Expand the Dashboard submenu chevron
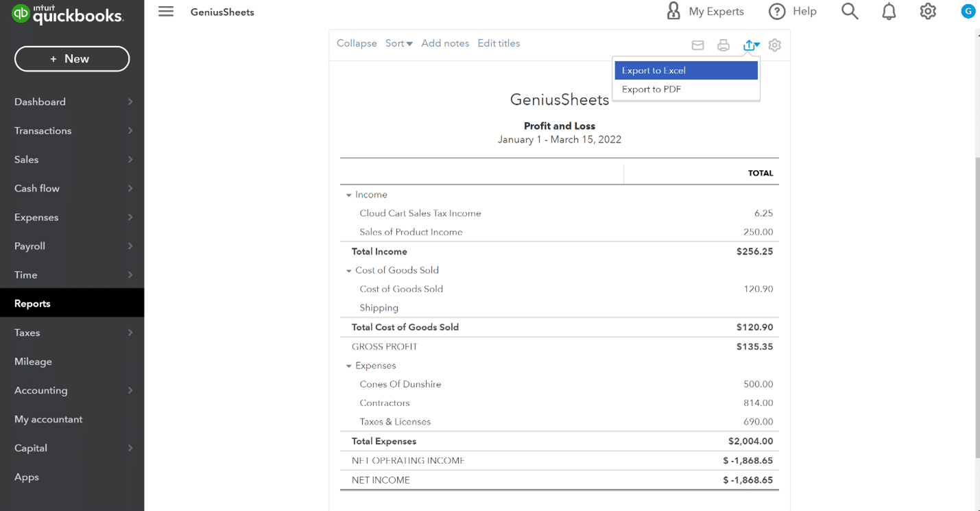The width and height of the screenshot is (980, 511). click(130, 102)
